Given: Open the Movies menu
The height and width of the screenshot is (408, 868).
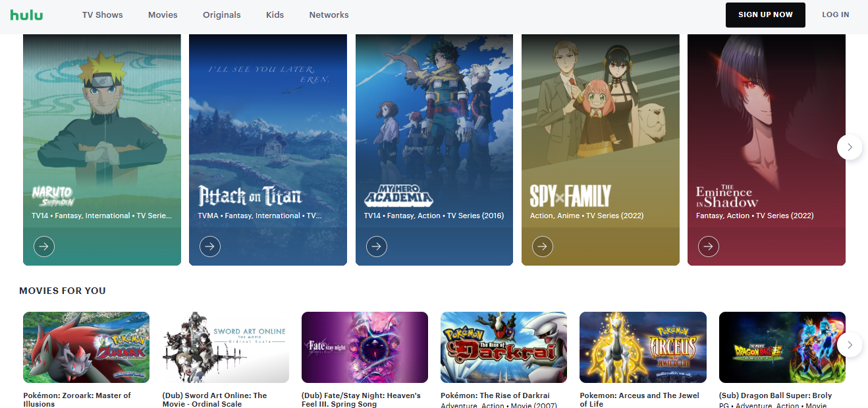Looking at the screenshot, I should [x=163, y=15].
